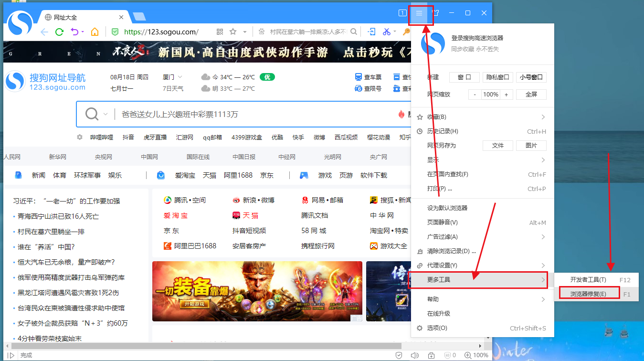Viewport: 644px width, 361px height.
Task: Open the dropdown beside the undo arrow
Action: [83, 32]
